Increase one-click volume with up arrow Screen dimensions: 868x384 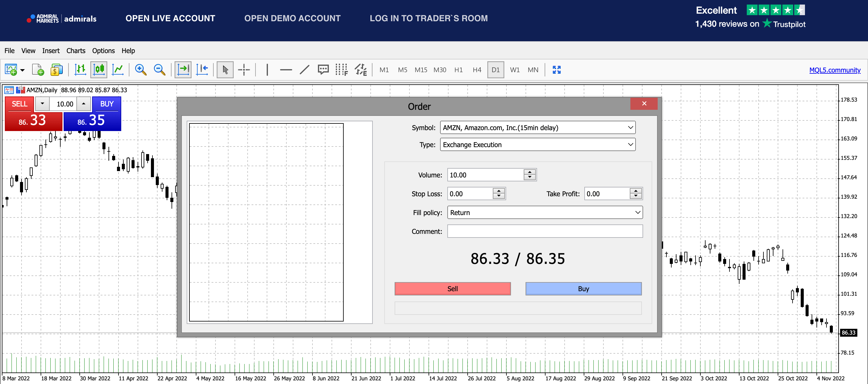84,104
